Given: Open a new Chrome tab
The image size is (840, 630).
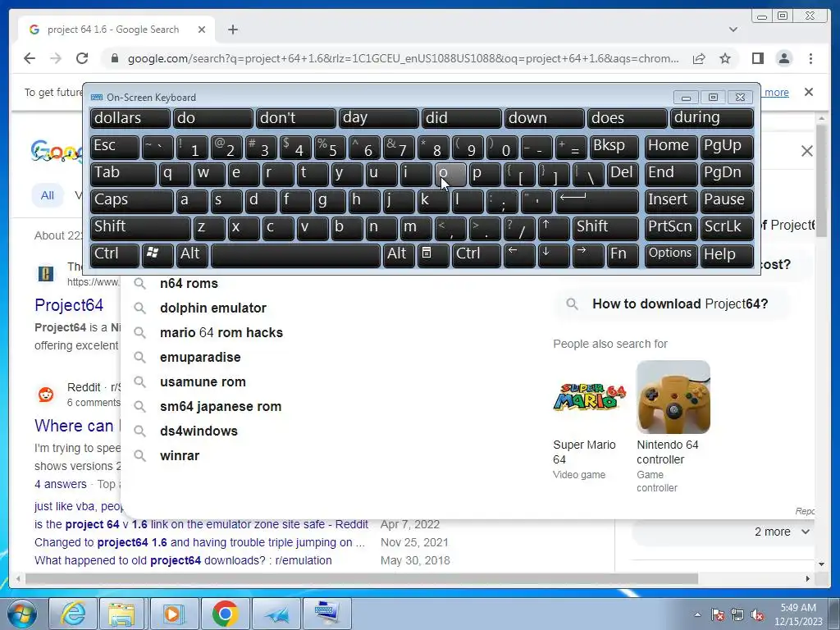Looking at the screenshot, I should tap(232, 30).
